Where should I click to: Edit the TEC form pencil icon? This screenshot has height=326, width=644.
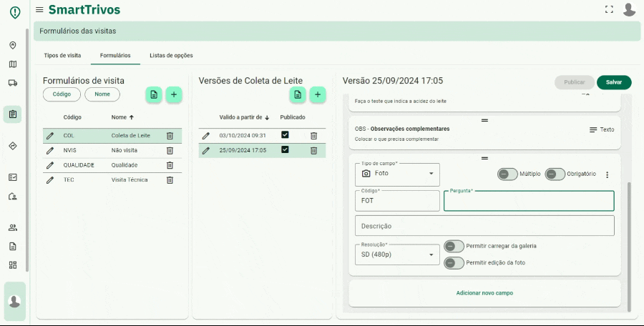[50, 180]
